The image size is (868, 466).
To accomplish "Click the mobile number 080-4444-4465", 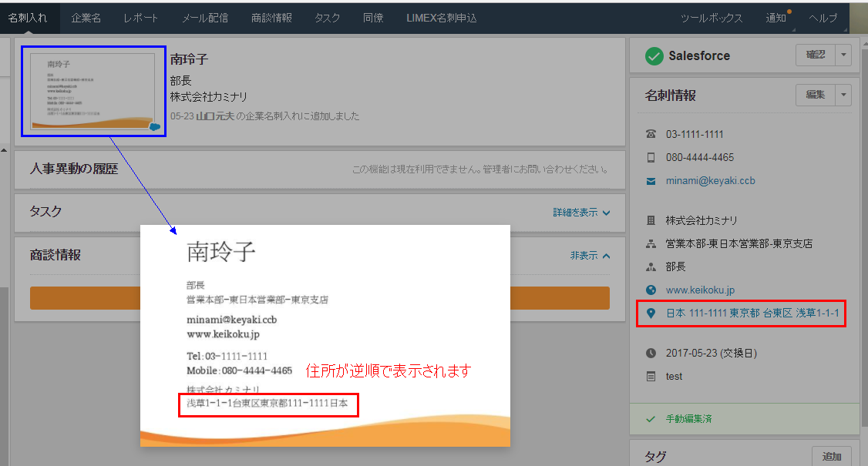I will pyautogui.click(x=700, y=157).
